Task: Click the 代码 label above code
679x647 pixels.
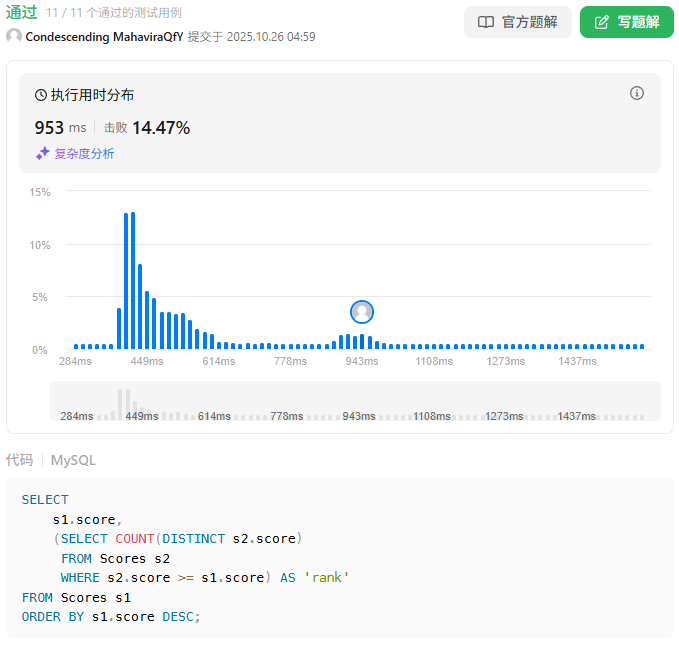Action: click(x=20, y=460)
